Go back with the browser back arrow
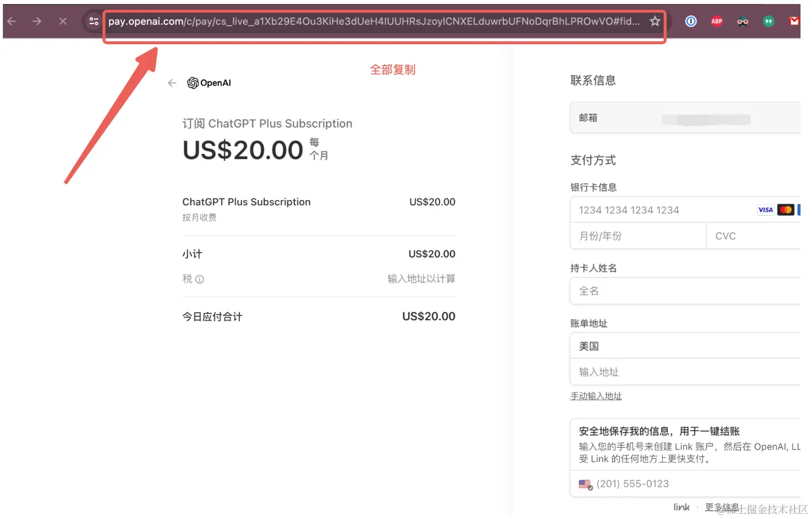 click(x=11, y=21)
